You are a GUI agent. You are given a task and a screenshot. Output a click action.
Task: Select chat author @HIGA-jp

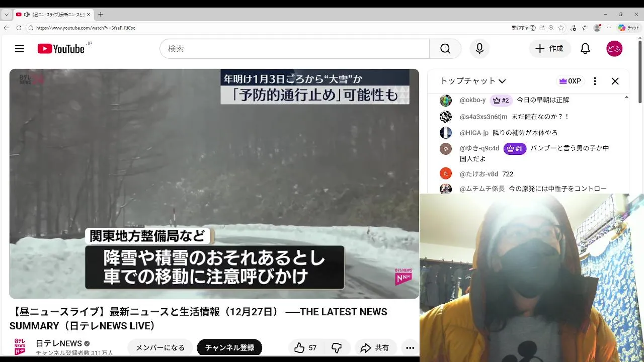tap(474, 133)
